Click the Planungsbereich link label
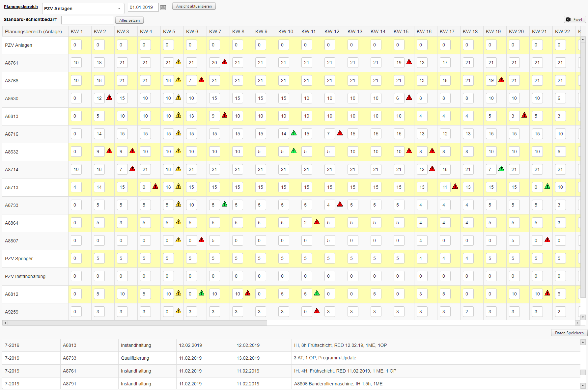 coord(21,7)
